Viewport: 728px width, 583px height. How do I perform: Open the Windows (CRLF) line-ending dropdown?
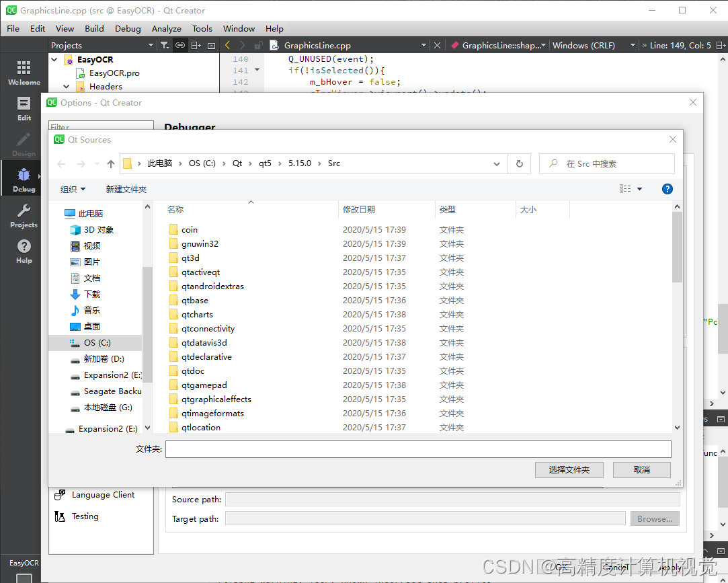(590, 45)
